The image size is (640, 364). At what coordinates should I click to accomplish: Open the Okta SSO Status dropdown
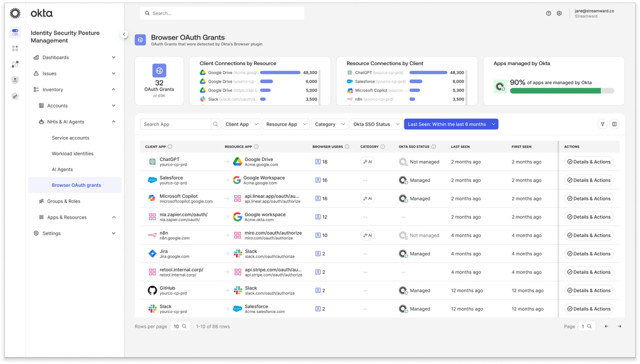pyautogui.click(x=377, y=124)
